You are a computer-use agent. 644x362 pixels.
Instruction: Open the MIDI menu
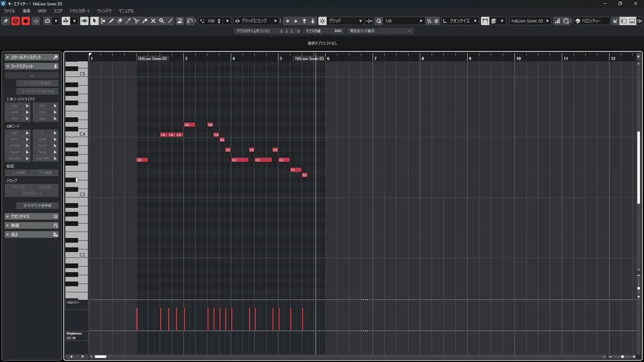[x=42, y=11]
